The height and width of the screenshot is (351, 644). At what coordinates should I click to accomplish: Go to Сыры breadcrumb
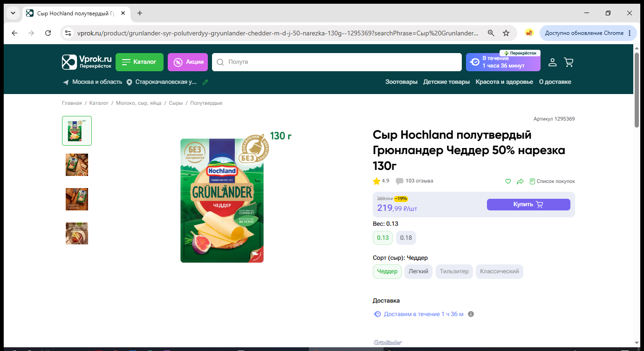coord(176,103)
